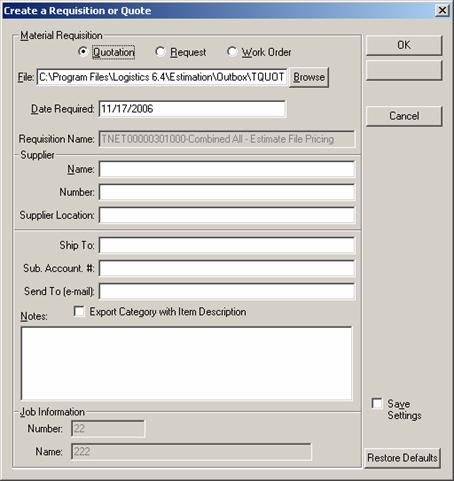
Task: Click the Cancel button
Action: [x=404, y=116]
